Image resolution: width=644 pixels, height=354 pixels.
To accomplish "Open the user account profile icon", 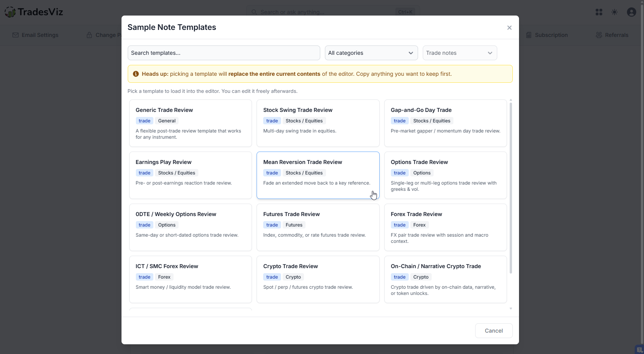I will tap(632, 12).
